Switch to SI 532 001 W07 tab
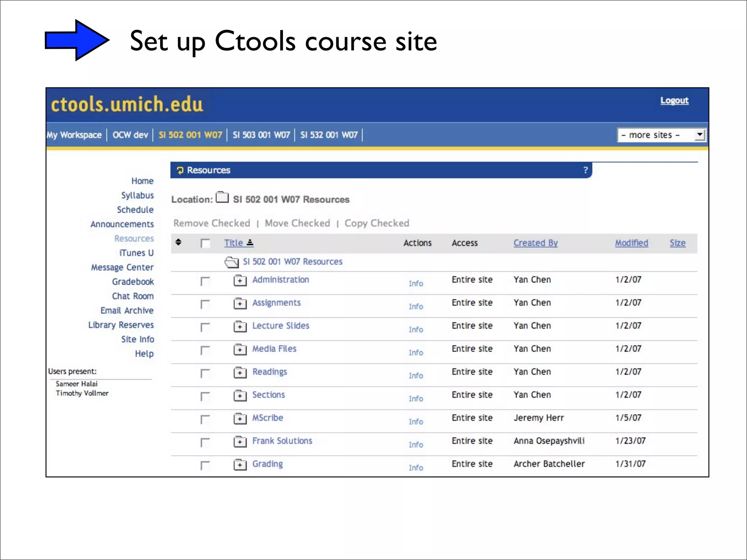Image resolution: width=747 pixels, height=560 pixels. click(329, 135)
